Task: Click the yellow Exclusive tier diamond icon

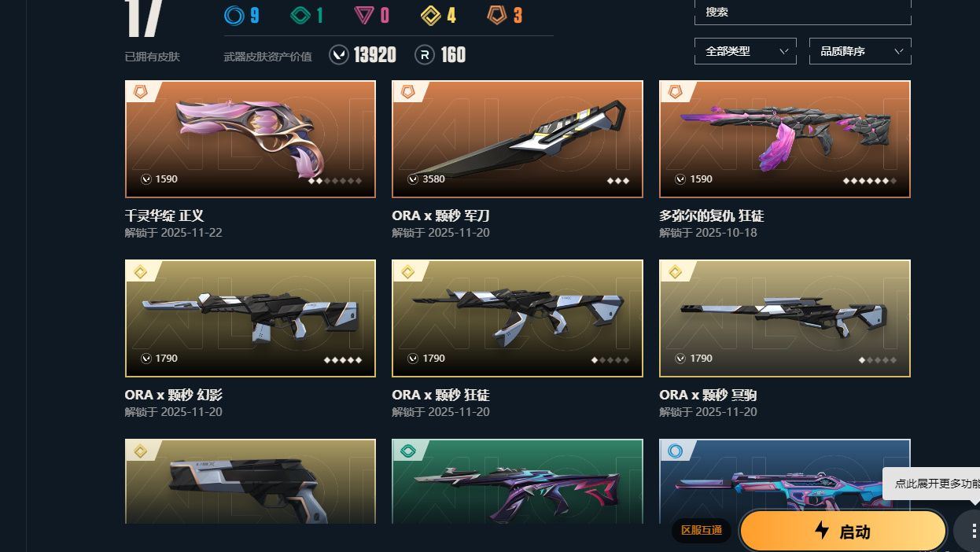Action: [x=430, y=15]
